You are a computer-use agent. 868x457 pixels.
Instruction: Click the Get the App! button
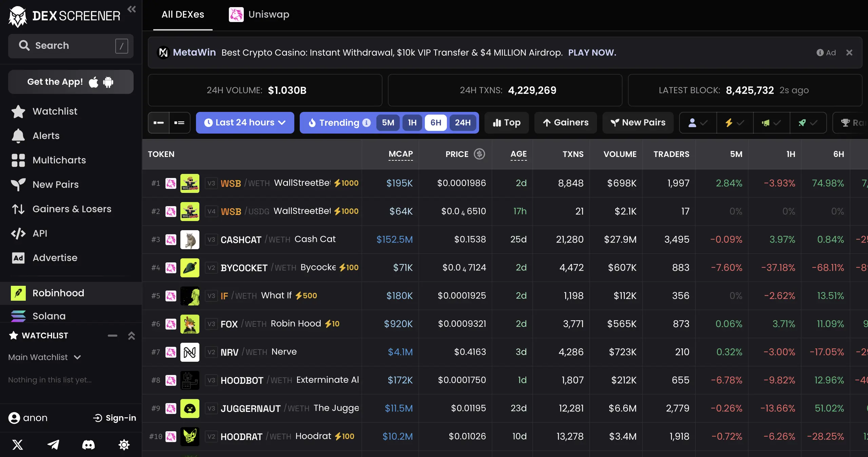point(71,82)
